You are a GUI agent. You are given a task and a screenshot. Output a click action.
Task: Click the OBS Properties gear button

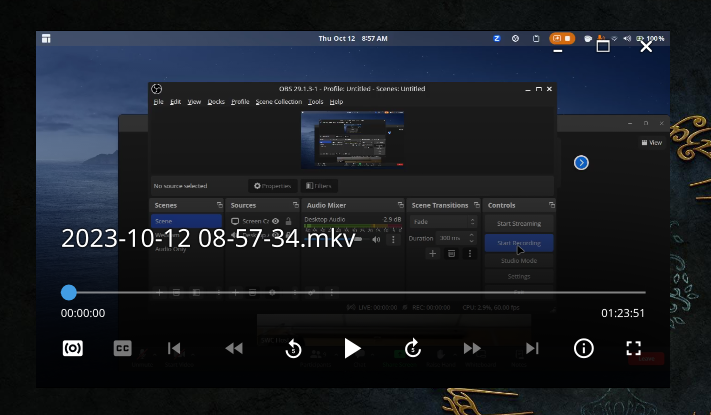click(x=273, y=186)
